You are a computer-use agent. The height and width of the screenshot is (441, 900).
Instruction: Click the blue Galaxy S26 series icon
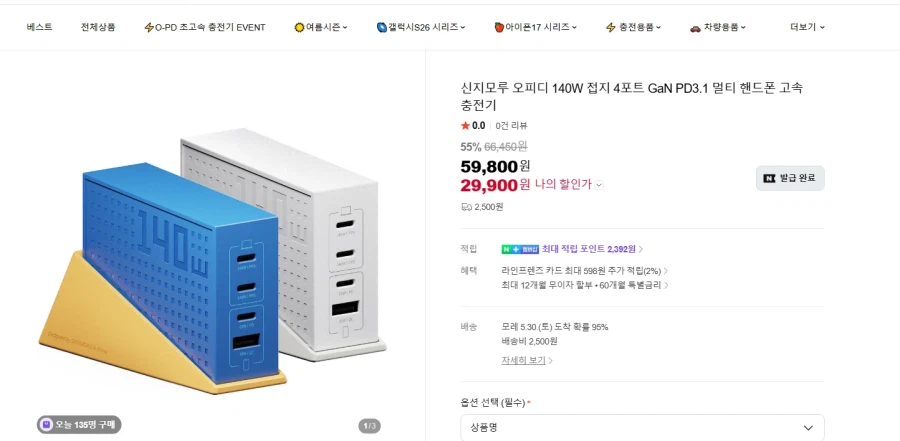[382, 27]
